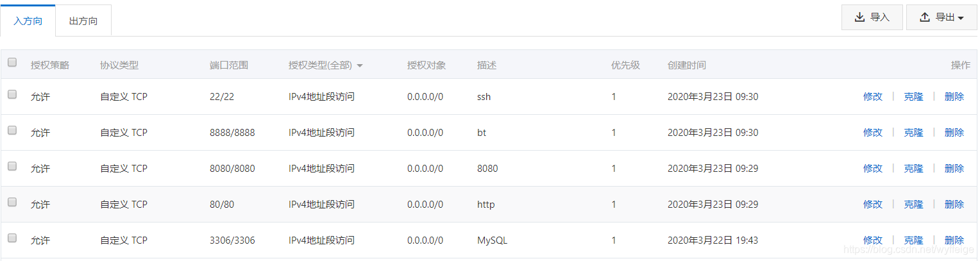This screenshot has width=980, height=261.
Task: Click the bt description text
Action: [x=482, y=133]
